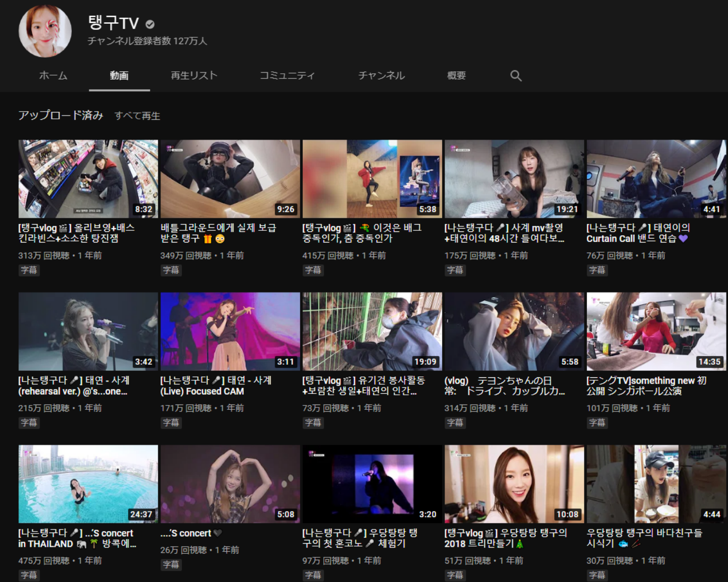Click the 字幕 badge under the Curtain Call video
The height and width of the screenshot is (582, 728).
pos(596,270)
